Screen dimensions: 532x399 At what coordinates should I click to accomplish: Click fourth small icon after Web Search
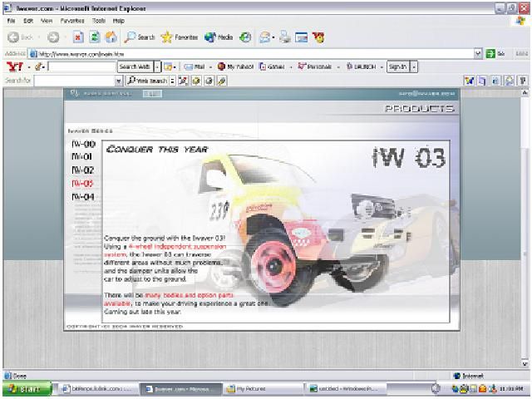coord(222,81)
